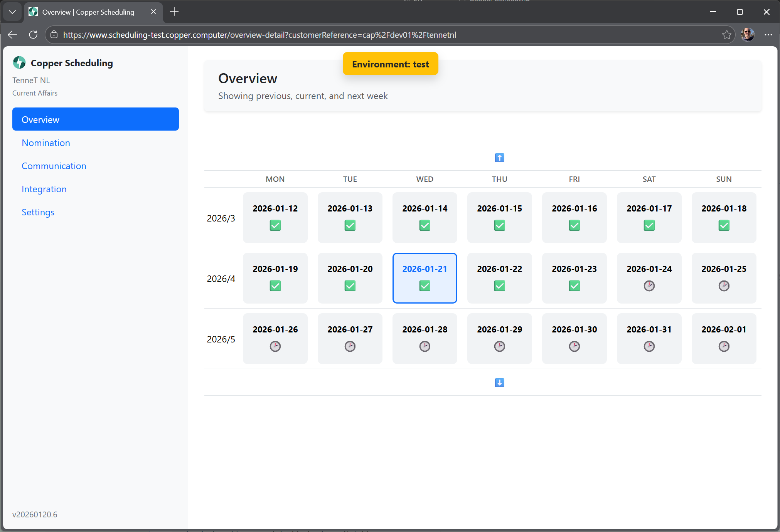Click the blue down arrow for later weeks
Image resolution: width=780 pixels, height=532 pixels.
tap(499, 383)
